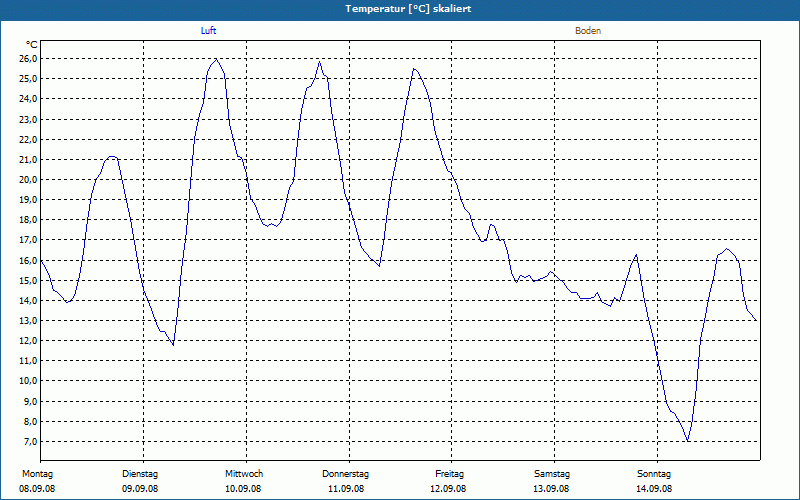Click the 22,0 axis value

29,139
